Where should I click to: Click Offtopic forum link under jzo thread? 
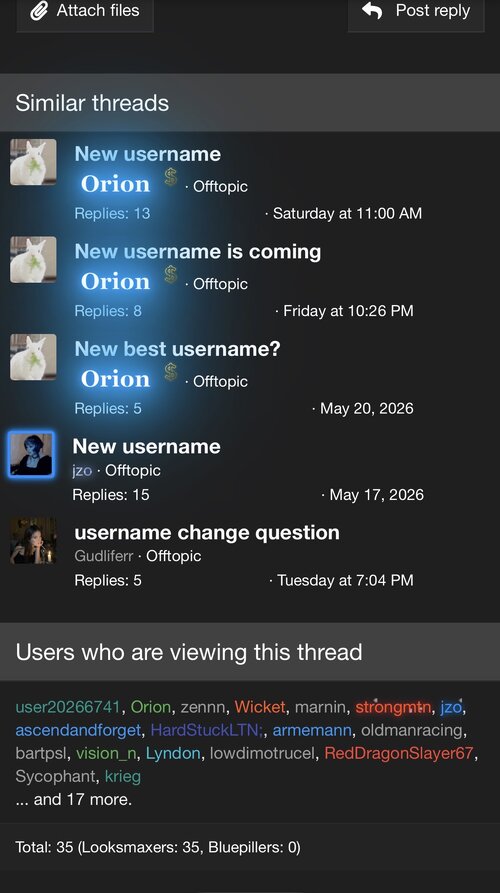click(x=133, y=470)
